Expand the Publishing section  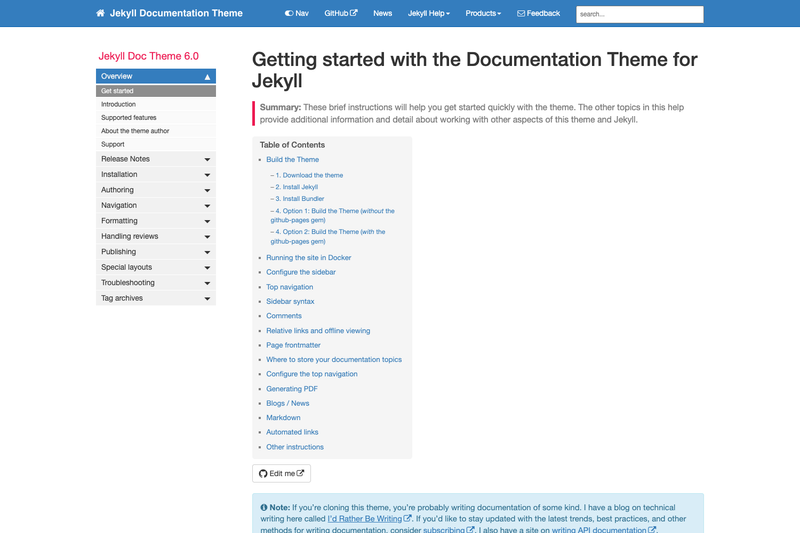tap(156, 252)
